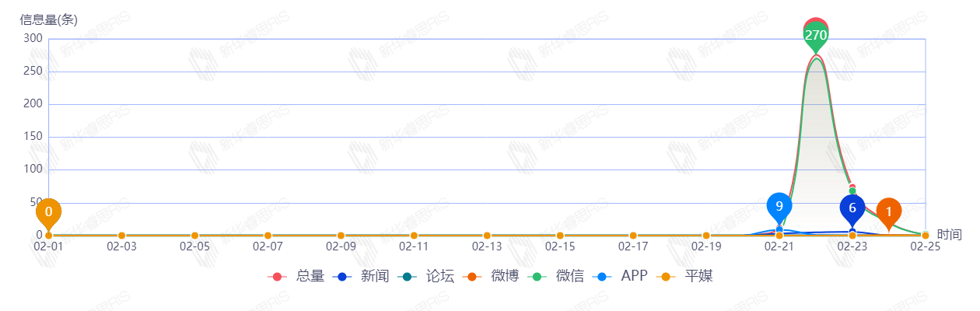Click the data point at 02-17
980x311 pixels.
coord(633,236)
